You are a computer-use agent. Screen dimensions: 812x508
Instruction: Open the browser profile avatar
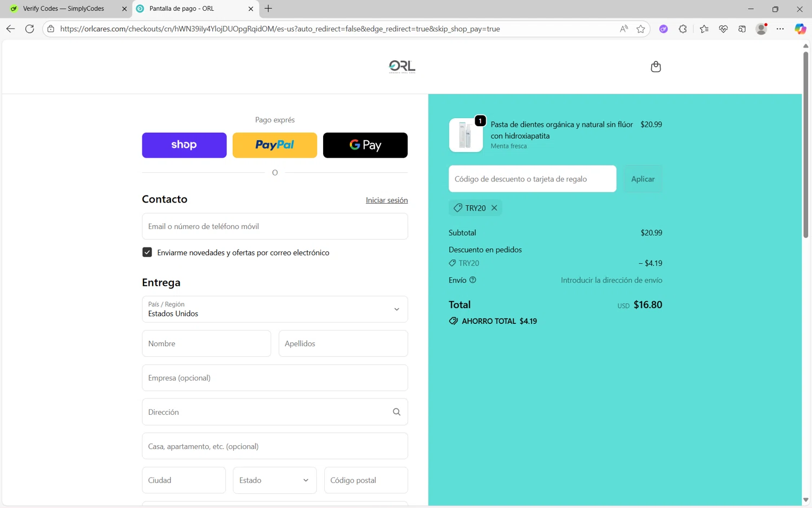point(762,29)
